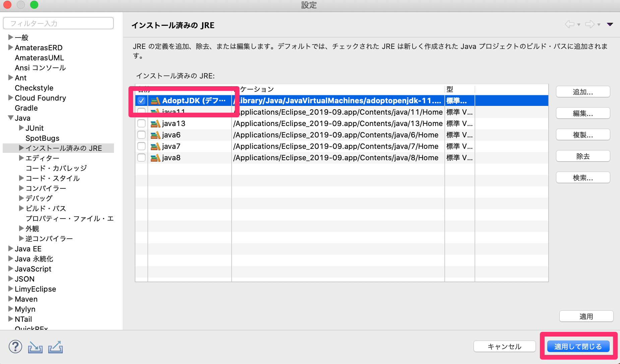Select Checkstyle in the tree
620x364 pixels.
click(x=34, y=88)
